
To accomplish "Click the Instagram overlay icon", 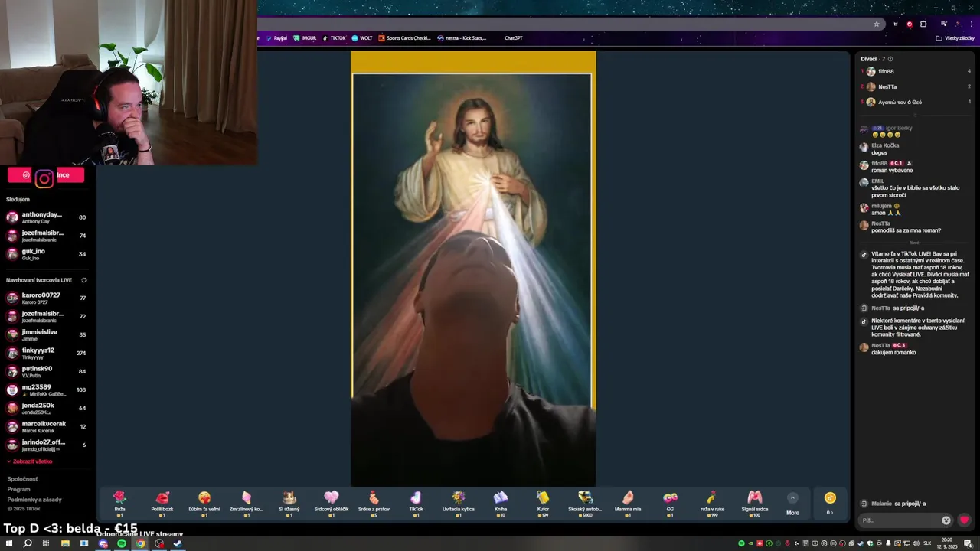I will (44, 178).
